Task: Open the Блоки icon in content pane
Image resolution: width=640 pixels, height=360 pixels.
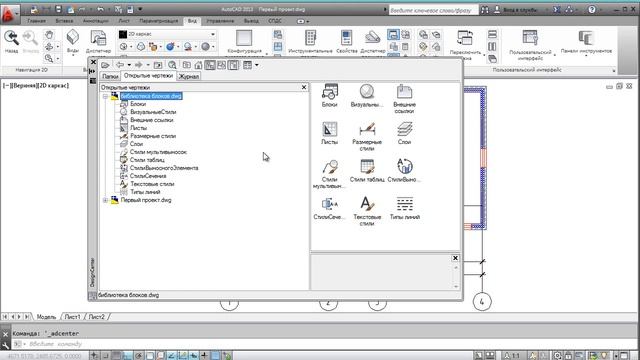Action: (329, 96)
